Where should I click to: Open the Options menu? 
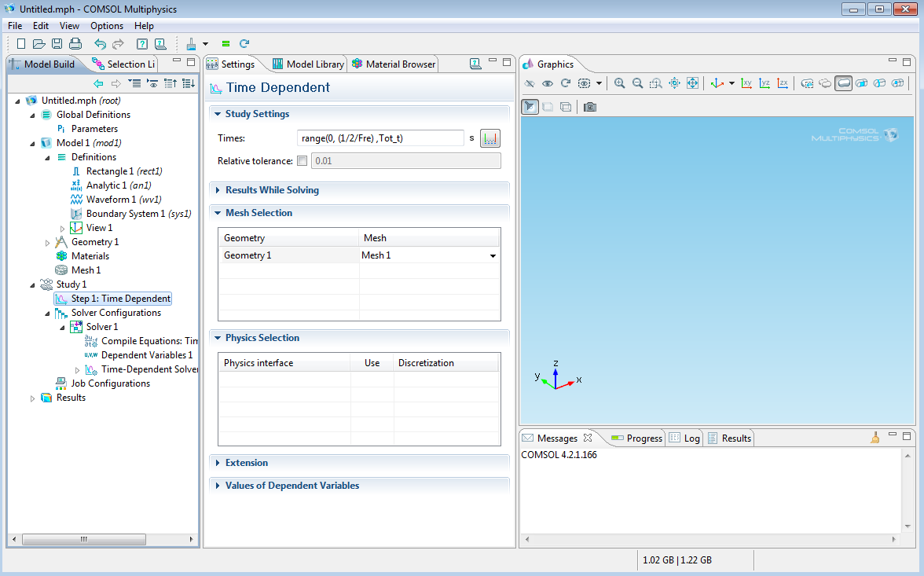click(x=107, y=26)
